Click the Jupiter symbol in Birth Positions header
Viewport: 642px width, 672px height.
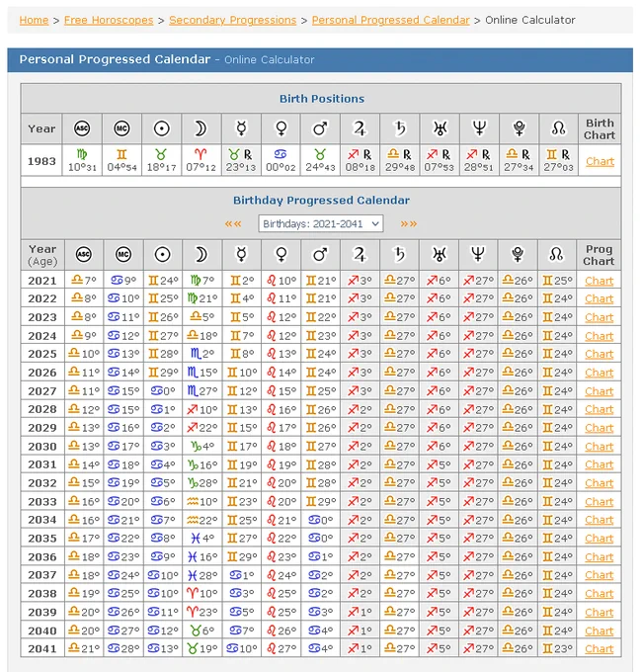[x=360, y=128]
